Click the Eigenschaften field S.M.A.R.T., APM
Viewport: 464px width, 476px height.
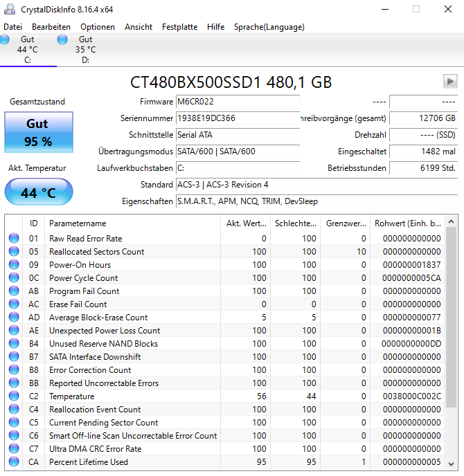tap(317, 201)
